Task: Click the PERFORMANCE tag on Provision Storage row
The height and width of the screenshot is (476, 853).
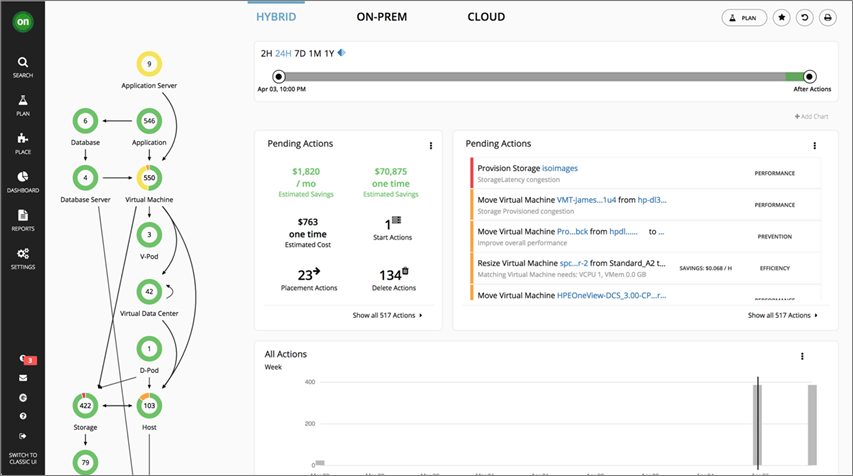Action: 775,173
